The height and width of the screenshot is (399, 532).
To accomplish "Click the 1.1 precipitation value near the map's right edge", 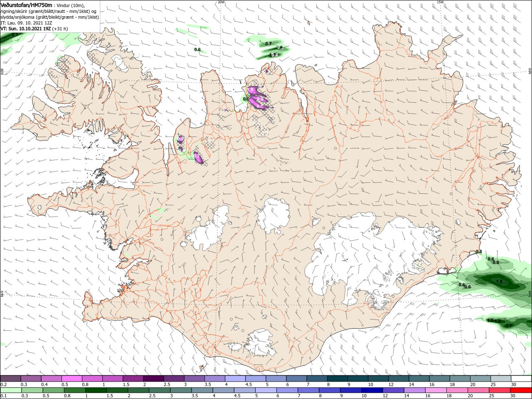I will click(509, 325).
